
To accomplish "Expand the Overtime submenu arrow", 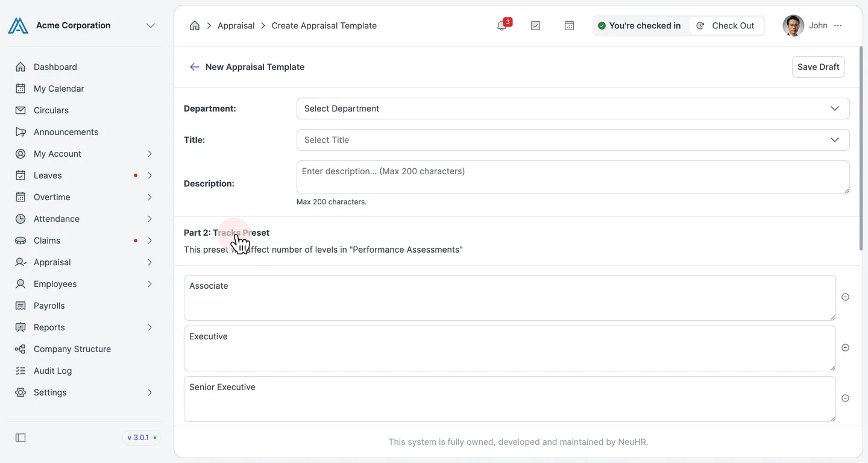I will (x=149, y=197).
